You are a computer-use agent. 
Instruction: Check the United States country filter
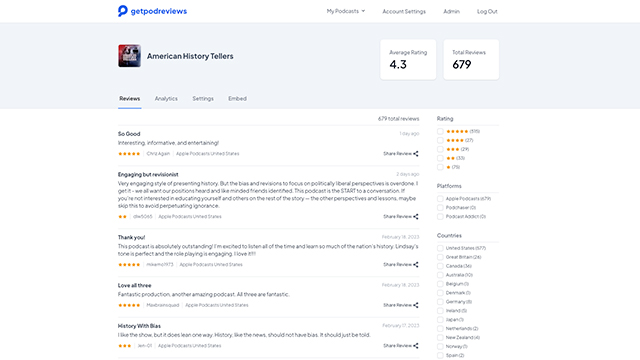click(440, 248)
